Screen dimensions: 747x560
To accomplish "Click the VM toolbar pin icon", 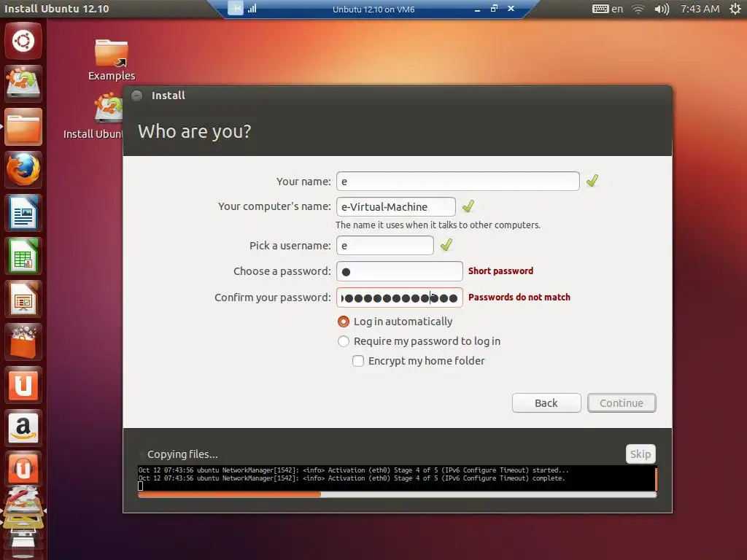I will (x=236, y=8).
